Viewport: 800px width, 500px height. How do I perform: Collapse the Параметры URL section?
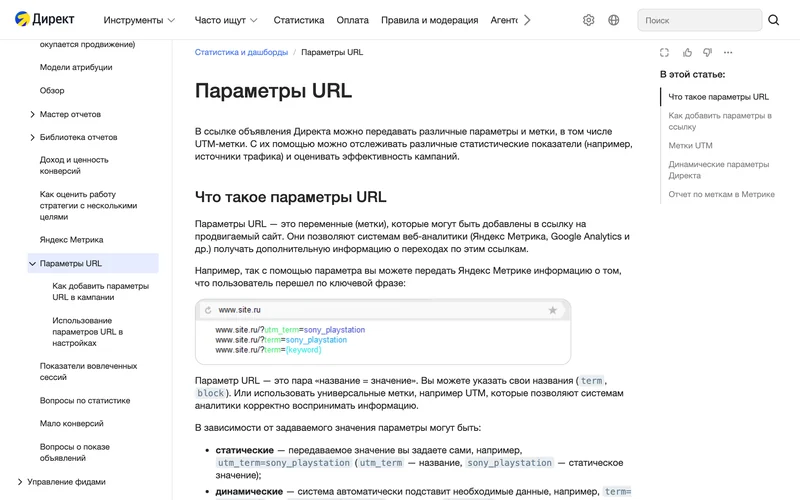click(x=32, y=264)
